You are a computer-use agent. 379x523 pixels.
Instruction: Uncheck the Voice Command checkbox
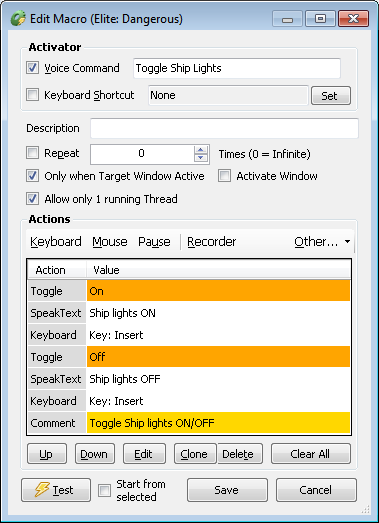tap(33, 68)
